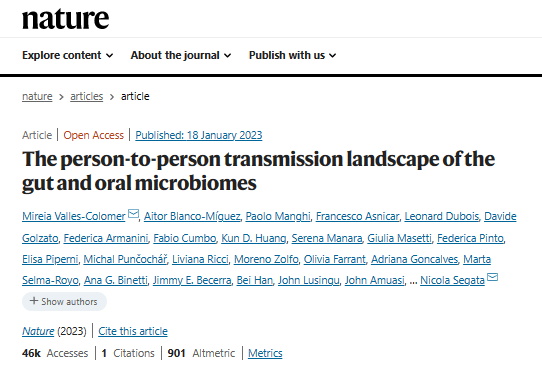Click envelope icon after Nicola Segata
Viewport: 542px width, 370px height.
point(492,277)
